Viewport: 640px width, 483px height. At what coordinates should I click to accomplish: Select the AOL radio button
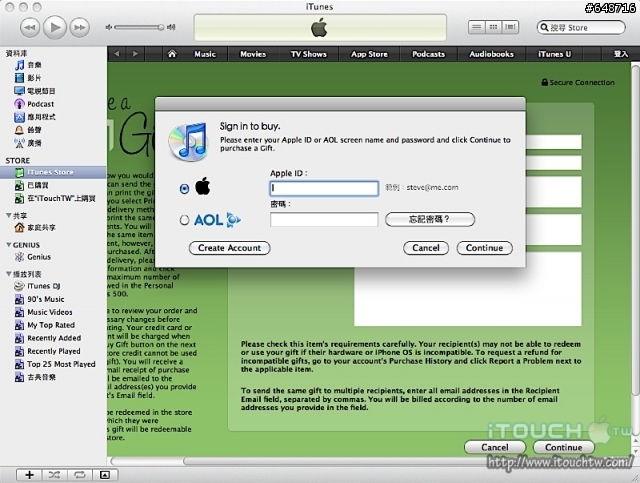[x=184, y=220]
